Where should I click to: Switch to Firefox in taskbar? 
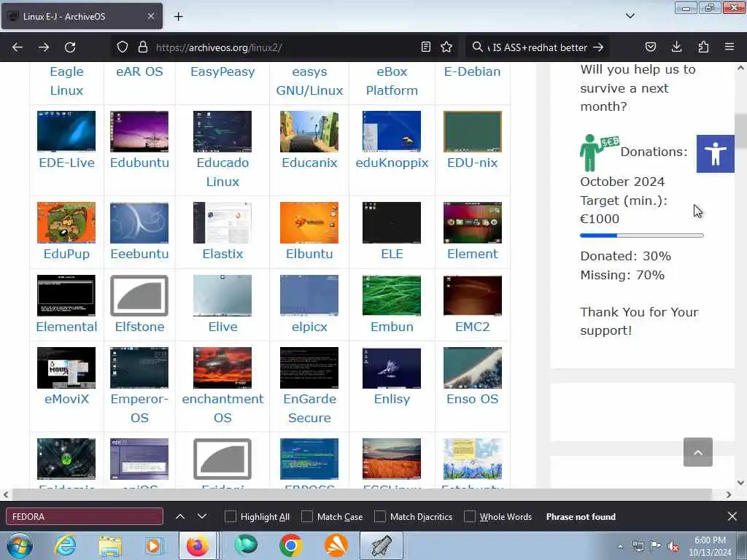click(197, 545)
